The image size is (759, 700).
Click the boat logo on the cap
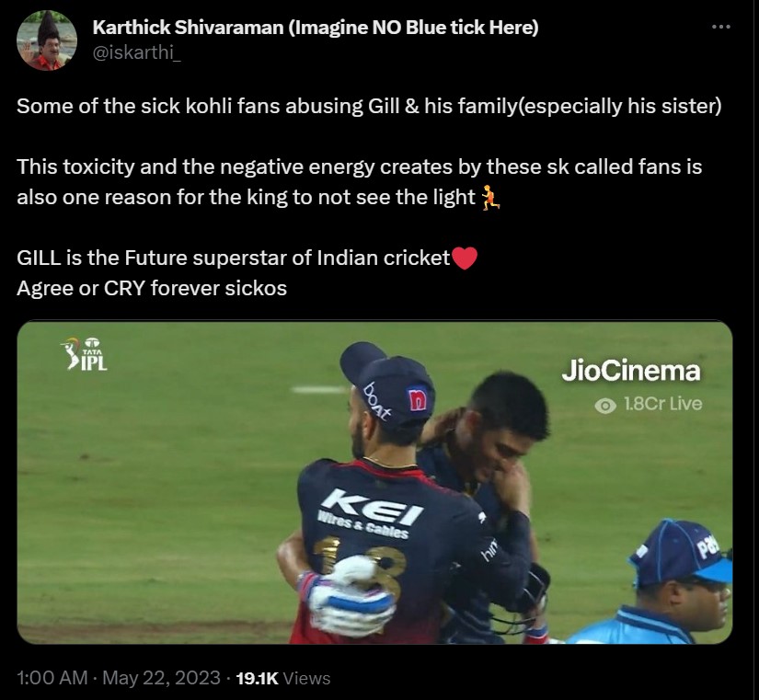coord(377,400)
